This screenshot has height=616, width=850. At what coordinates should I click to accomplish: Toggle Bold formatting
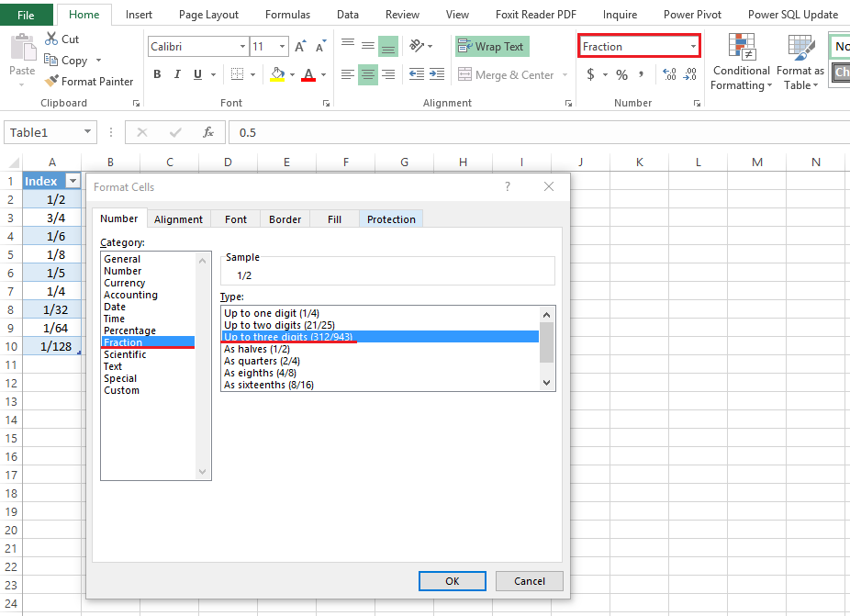coord(157,74)
